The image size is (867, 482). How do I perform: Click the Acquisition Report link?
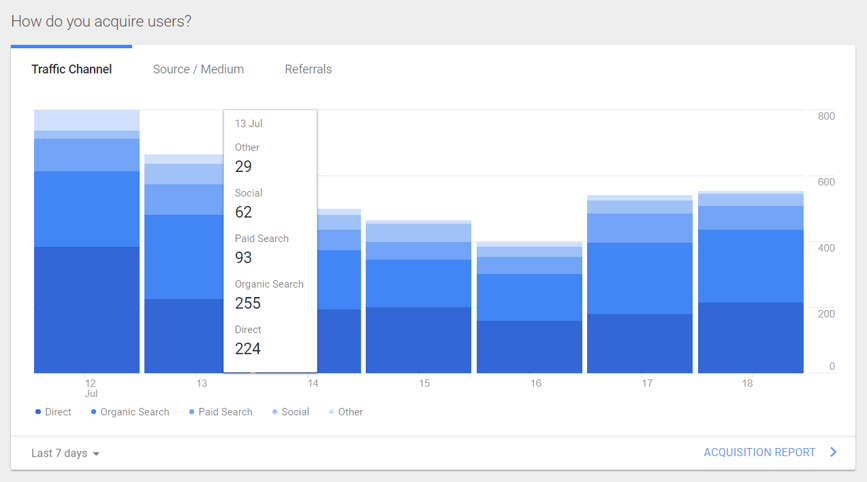click(x=759, y=453)
